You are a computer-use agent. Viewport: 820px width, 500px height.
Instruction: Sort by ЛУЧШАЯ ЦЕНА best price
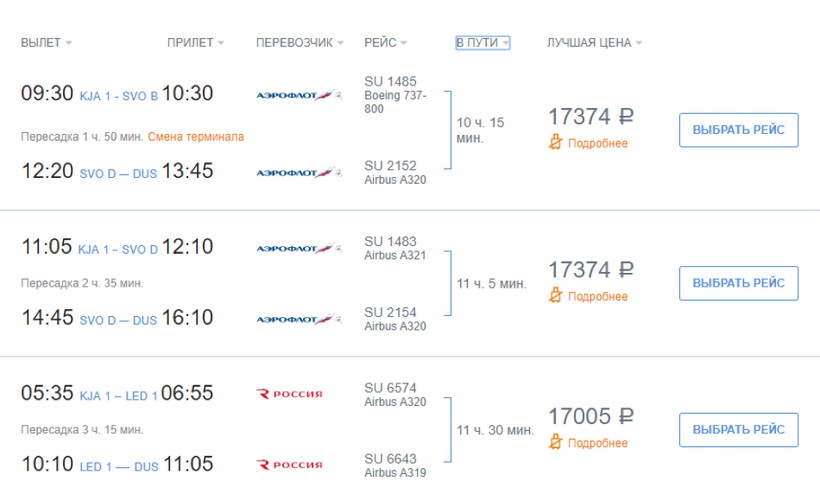[594, 43]
